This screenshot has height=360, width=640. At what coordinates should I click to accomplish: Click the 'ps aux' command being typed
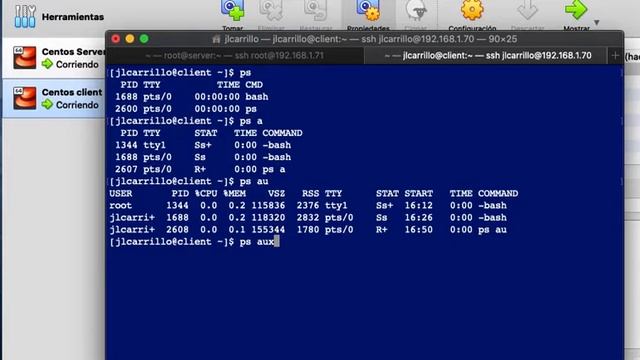[257, 242]
